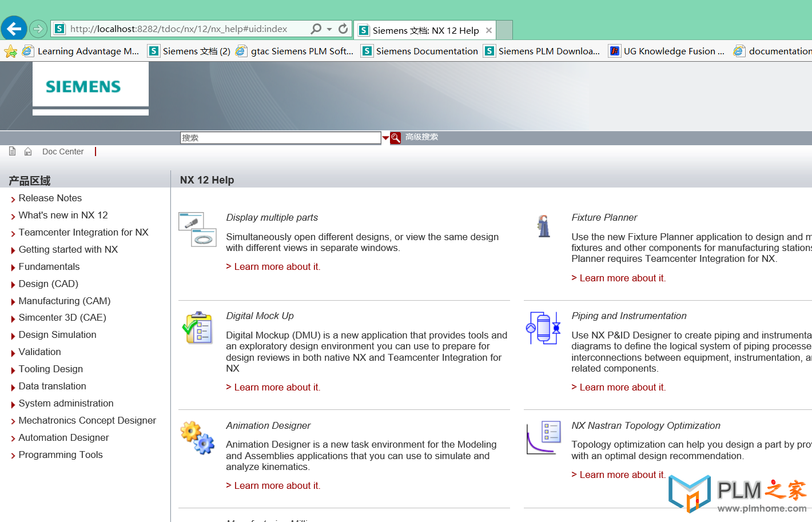Open Siemens PLM Download bookmark
Viewport: 812px width, 522px height.
542,51
